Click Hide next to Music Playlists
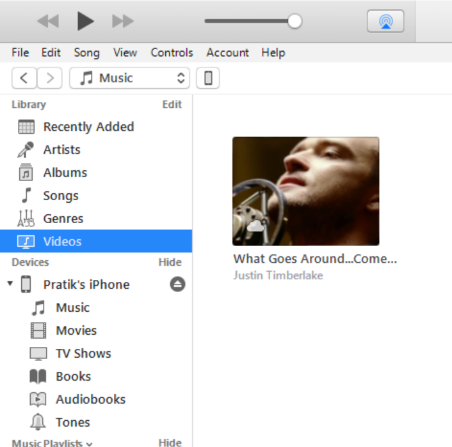The width and height of the screenshot is (452, 447). tap(170, 443)
